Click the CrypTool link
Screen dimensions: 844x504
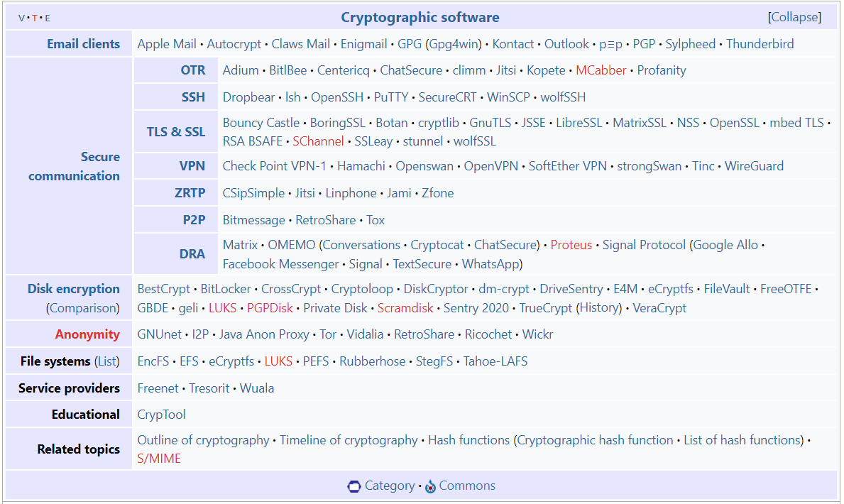(161, 415)
